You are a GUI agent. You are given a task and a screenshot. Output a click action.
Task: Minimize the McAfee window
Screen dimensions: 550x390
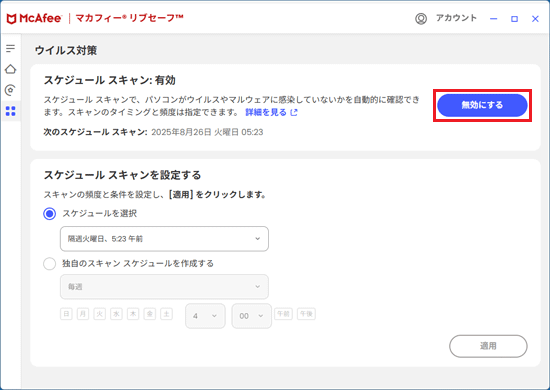[494, 19]
